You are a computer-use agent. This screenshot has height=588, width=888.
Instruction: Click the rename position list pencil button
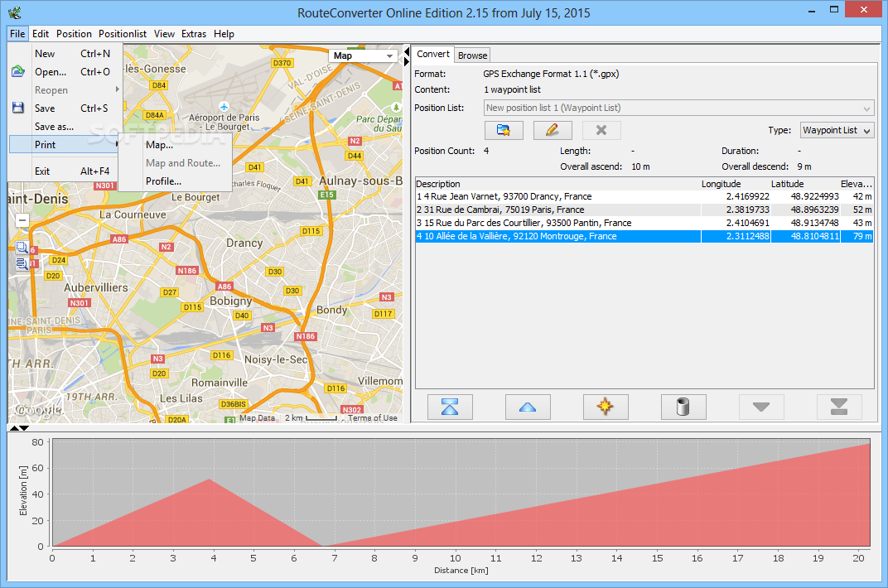click(x=553, y=130)
